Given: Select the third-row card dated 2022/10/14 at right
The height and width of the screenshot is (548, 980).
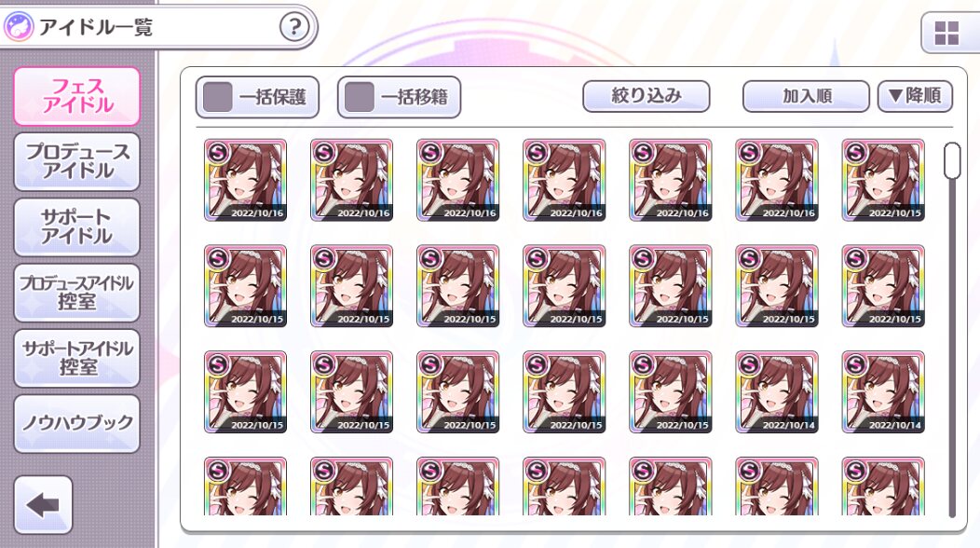Looking at the screenshot, I should [x=883, y=392].
